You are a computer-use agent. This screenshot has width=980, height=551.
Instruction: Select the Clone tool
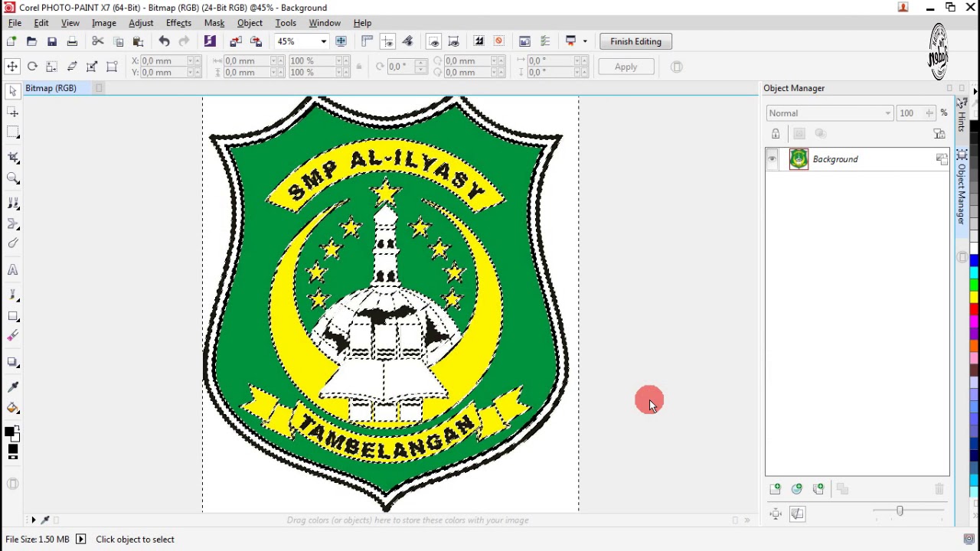click(x=13, y=204)
